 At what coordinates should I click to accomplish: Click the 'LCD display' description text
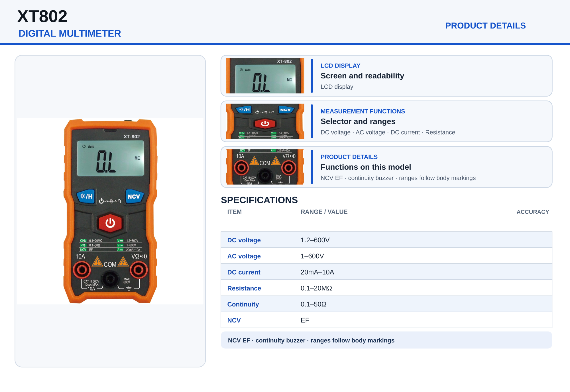coord(337,87)
